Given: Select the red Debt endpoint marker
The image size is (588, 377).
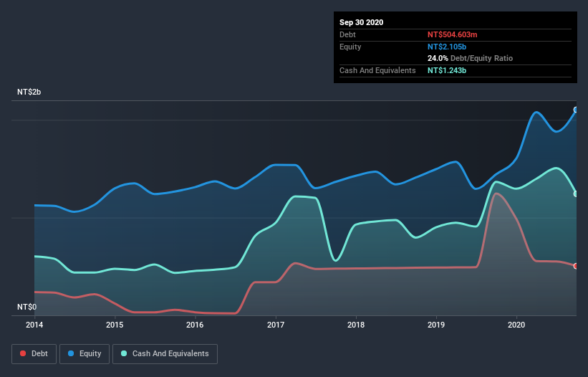Looking at the screenshot, I should coord(576,266).
